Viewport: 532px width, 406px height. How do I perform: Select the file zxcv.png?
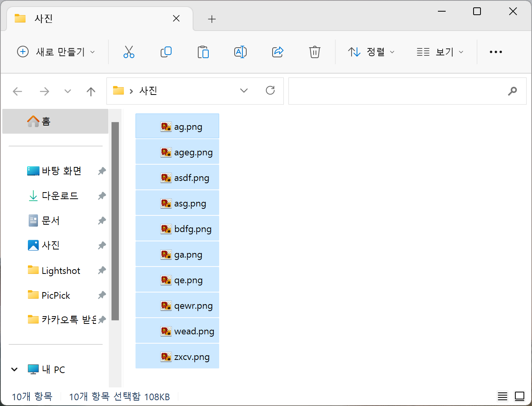pos(177,356)
